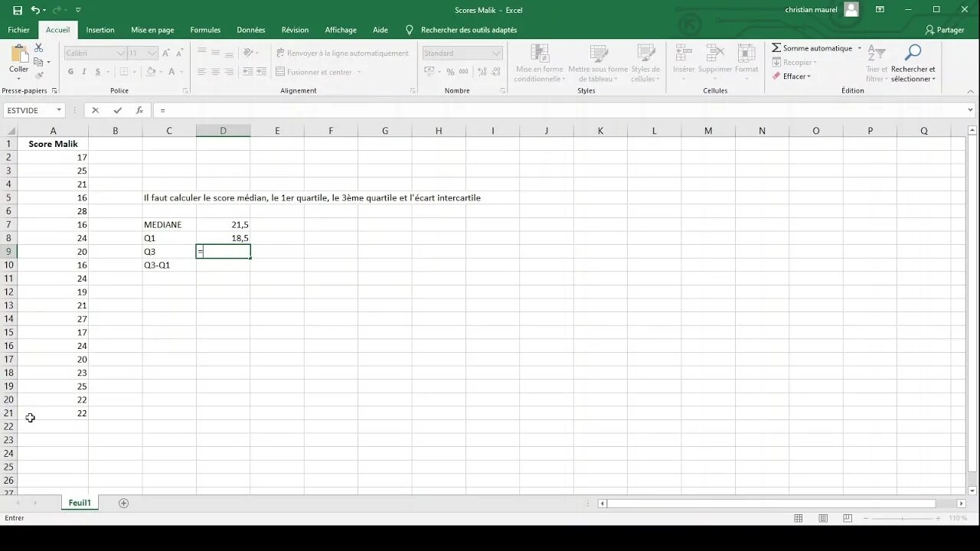
Task: Switch to the Mise en page tab
Action: [152, 30]
